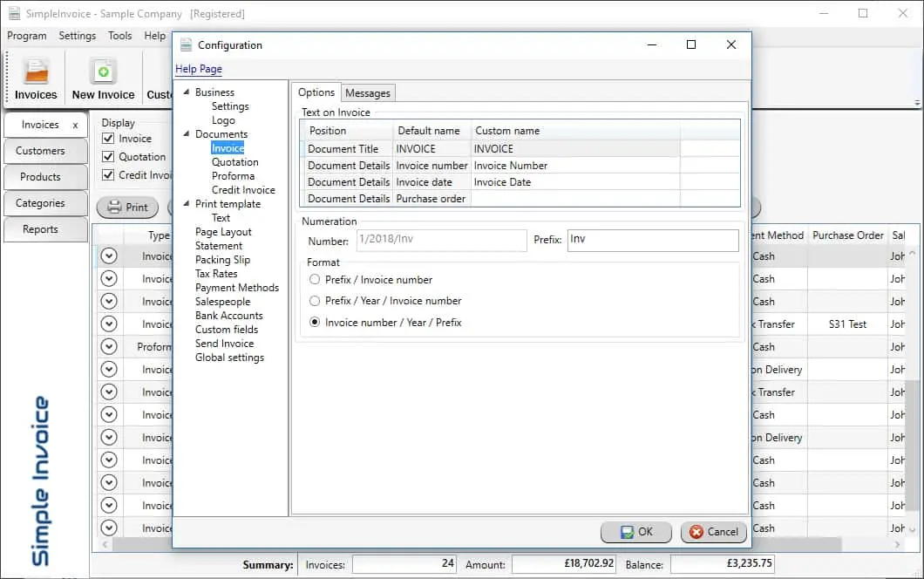
Task: Click Custom name cell 'Invoice Date'
Action: pyautogui.click(x=575, y=182)
